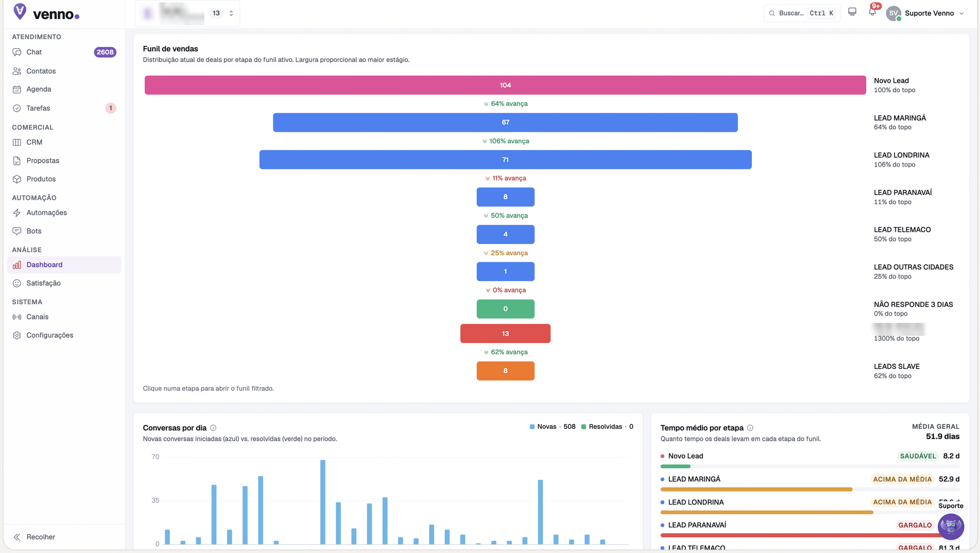
Task: Open Contatos from the sidebar
Action: pyautogui.click(x=64, y=71)
